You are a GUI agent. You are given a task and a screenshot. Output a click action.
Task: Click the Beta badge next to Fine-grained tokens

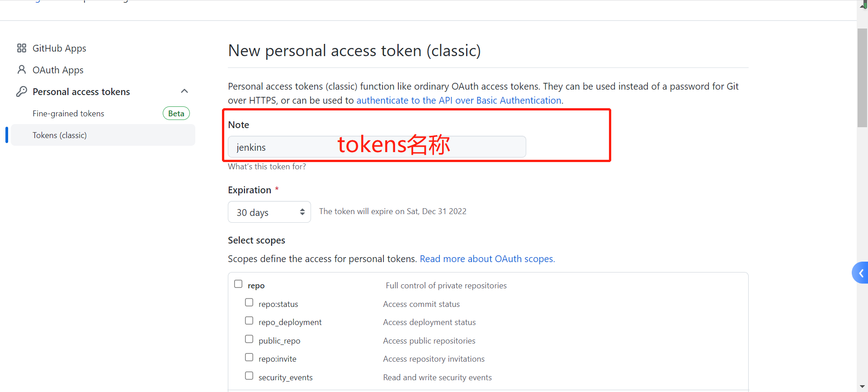pyautogui.click(x=176, y=113)
